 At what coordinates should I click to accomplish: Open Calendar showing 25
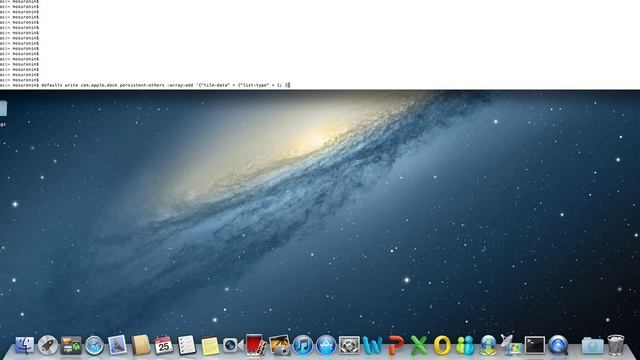point(164,345)
